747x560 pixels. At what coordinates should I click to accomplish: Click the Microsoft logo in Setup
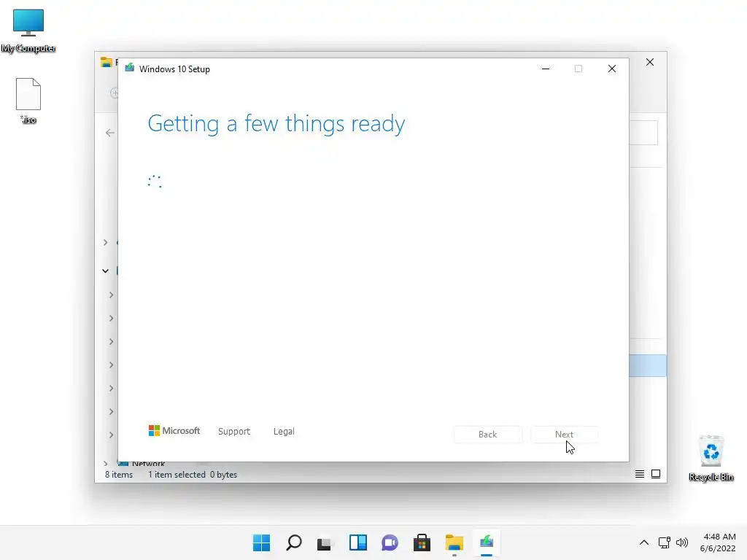coord(174,430)
